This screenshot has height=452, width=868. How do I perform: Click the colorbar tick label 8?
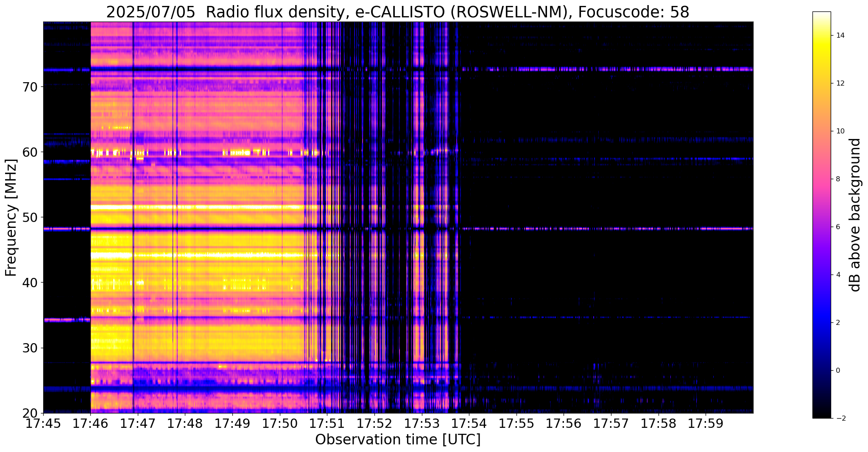837,179
